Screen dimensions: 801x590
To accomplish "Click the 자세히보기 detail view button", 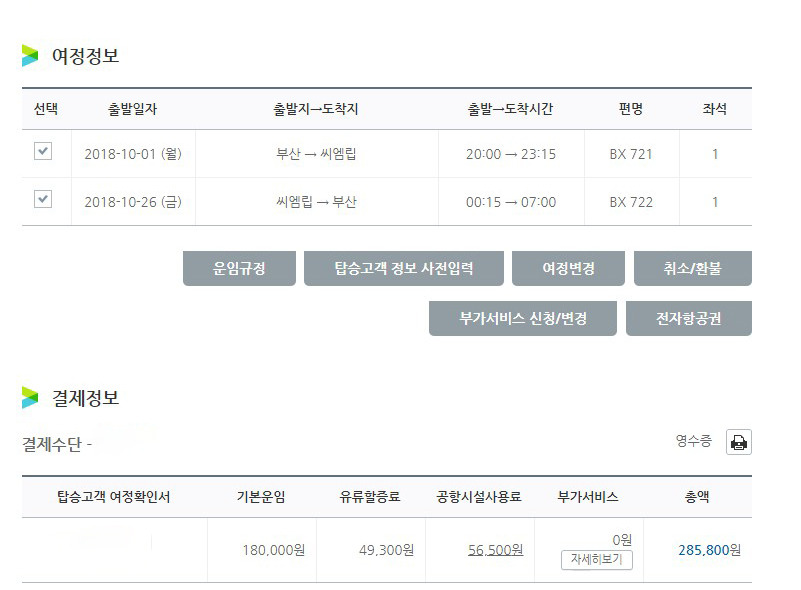I will coord(597,561).
